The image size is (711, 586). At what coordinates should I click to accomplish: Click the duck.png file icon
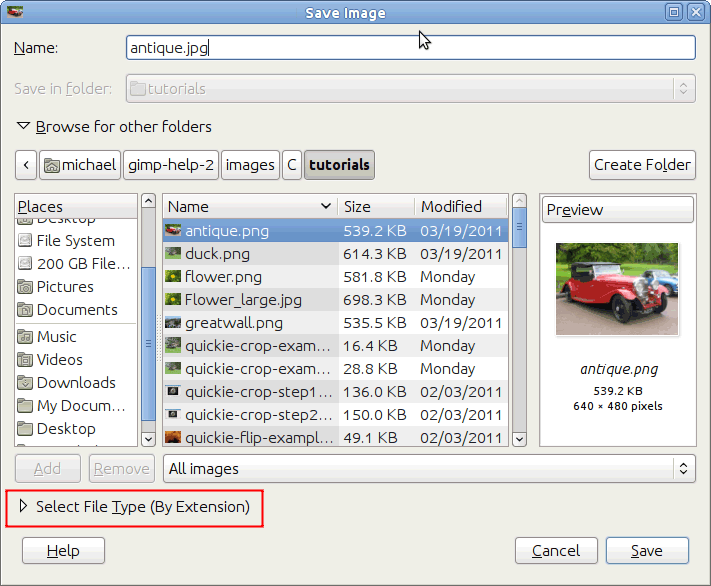point(173,254)
